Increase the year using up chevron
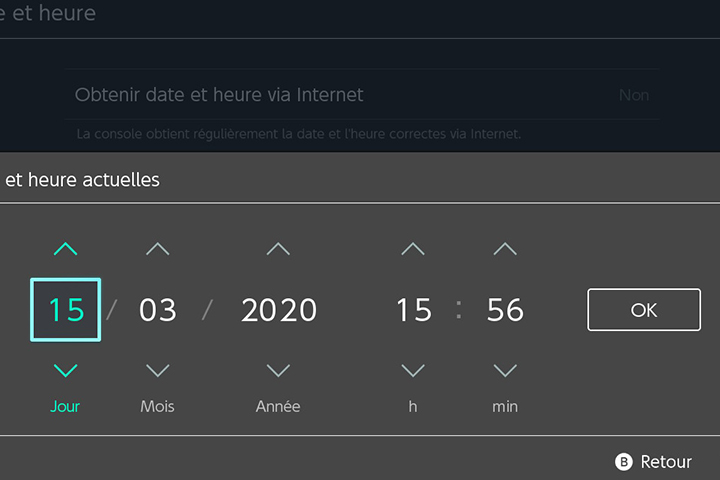Image resolution: width=720 pixels, height=480 pixels. coord(278,249)
